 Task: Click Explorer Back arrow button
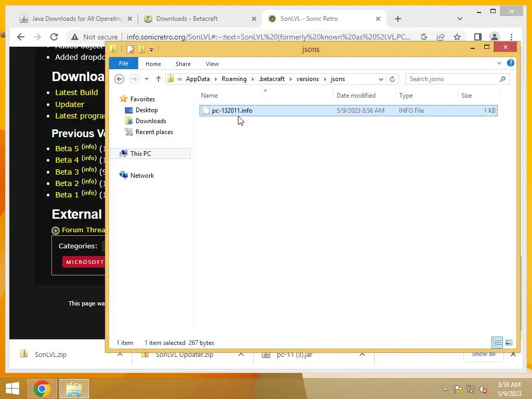point(119,79)
